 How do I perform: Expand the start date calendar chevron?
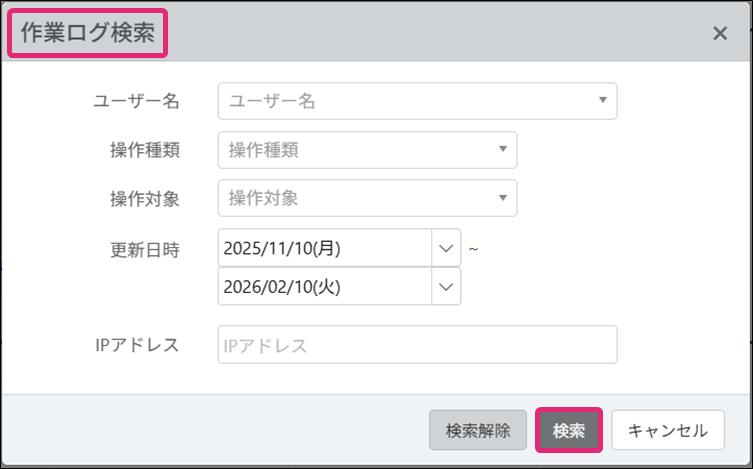pos(445,247)
